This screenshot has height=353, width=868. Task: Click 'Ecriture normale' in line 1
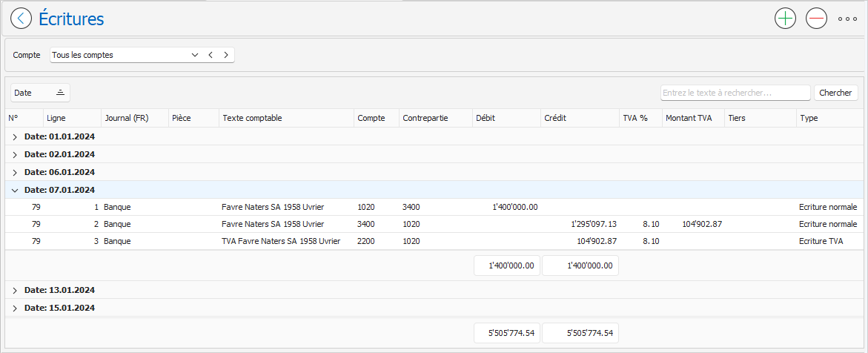[x=827, y=207]
